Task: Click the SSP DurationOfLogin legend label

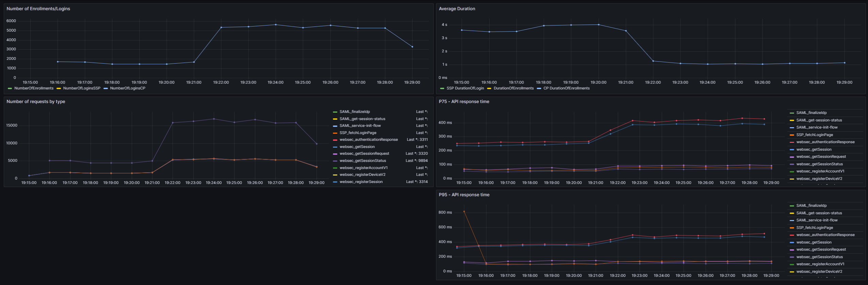Action: tap(465, 88)
